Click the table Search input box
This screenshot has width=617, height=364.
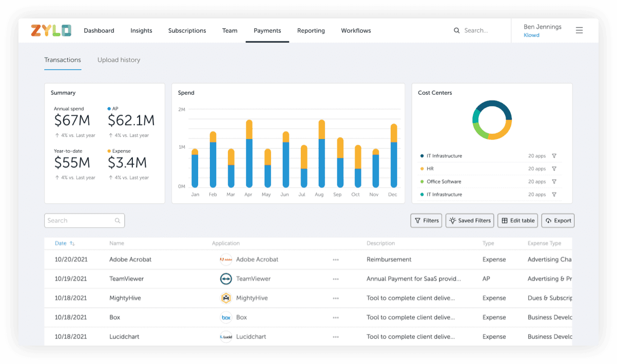click(x=84, y=220)
